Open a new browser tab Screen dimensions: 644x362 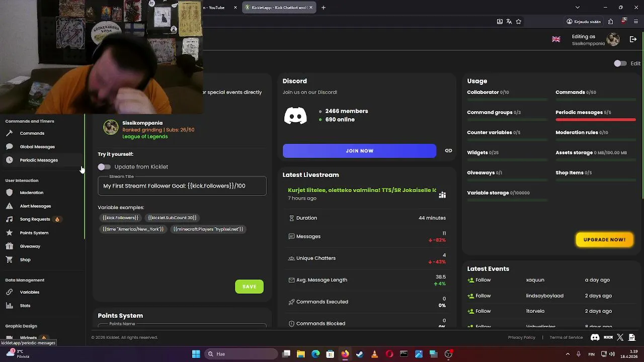click(324, 8)
